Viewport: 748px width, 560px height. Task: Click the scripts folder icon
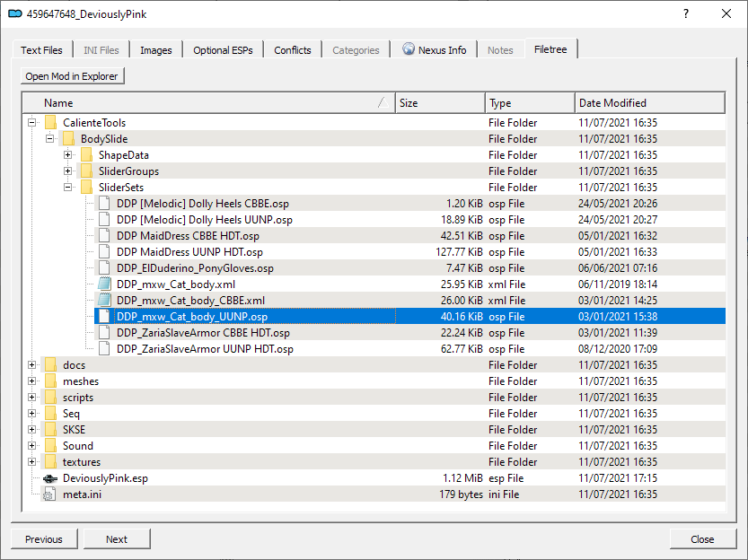tap(50, 398)
